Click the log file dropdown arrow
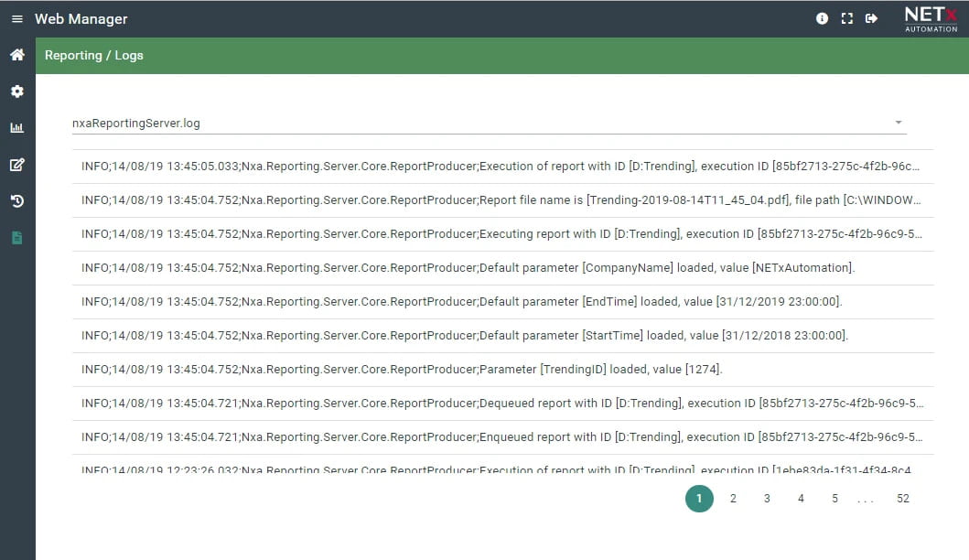This screenshot has height=560, width=969. [x=899, y=123]
